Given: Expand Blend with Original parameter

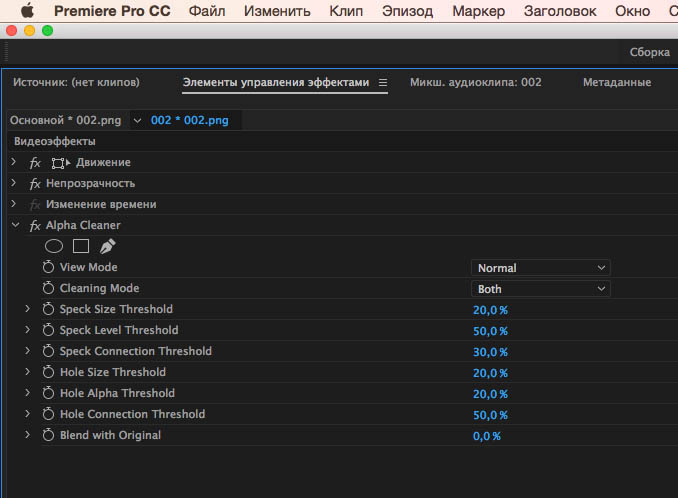Looking at the screenshot, I should (x=28, y=434).
